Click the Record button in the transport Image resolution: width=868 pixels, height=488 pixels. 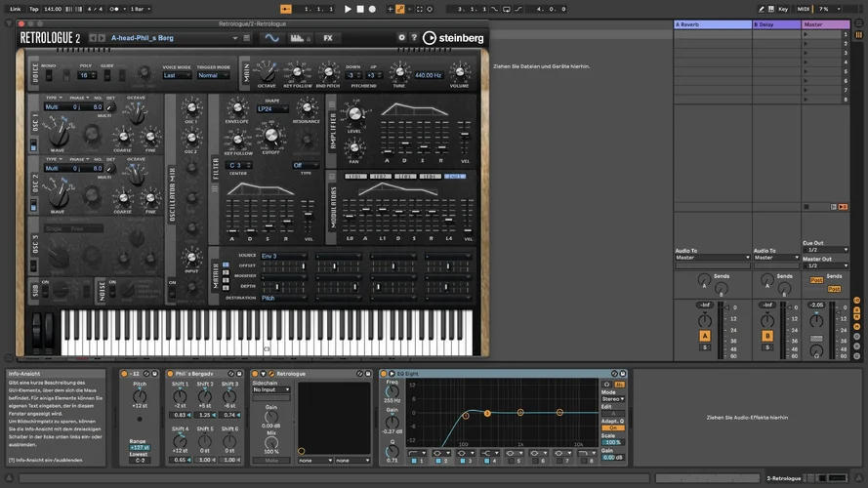coord(372,9)
